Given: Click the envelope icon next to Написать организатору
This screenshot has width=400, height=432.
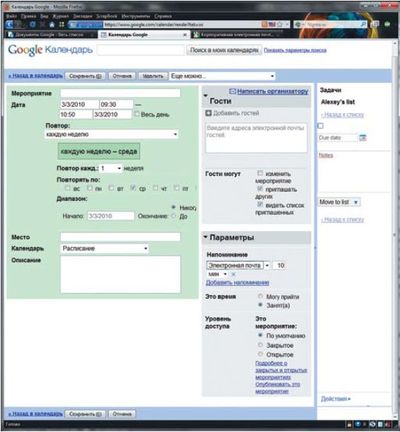Looking at the screenshot, I should pos(232,91).
